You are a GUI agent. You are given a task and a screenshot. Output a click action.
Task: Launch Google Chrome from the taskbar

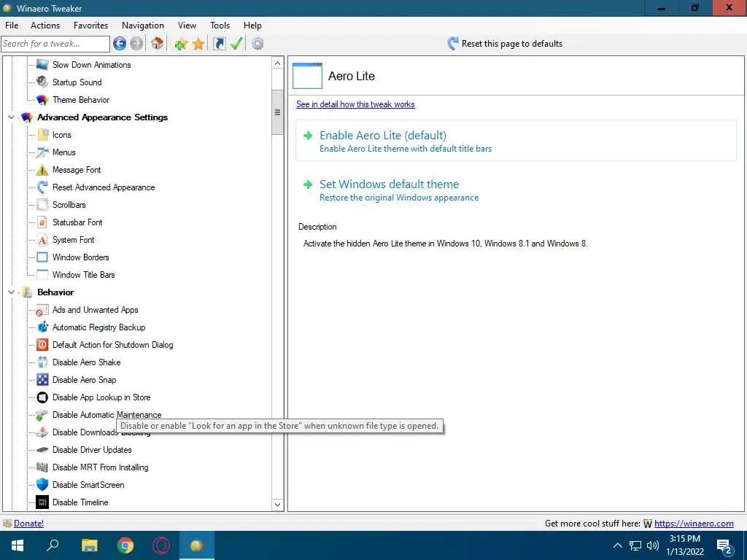point(125,545)
